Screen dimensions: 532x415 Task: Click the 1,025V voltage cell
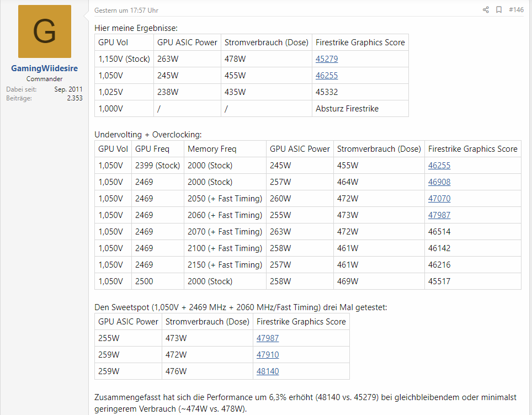pos(124,92)
